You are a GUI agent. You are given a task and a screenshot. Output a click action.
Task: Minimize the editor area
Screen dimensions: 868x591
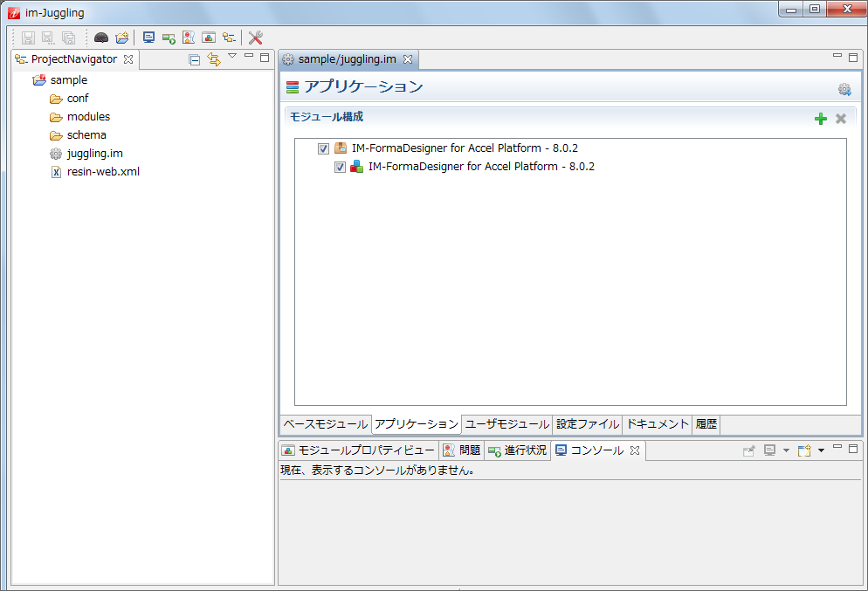(837, 56)
